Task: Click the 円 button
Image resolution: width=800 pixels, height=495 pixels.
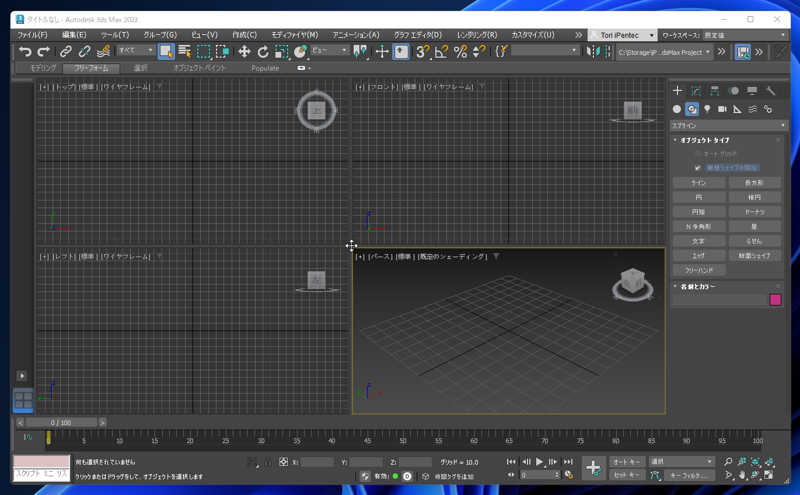Action: tap(699, 197)
